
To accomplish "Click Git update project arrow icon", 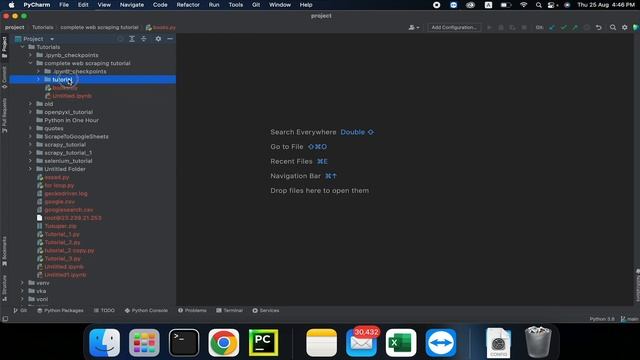I will 552,27.
